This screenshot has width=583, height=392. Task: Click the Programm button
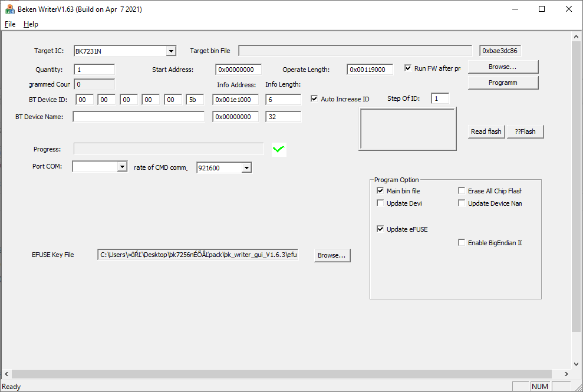point(503,82)
